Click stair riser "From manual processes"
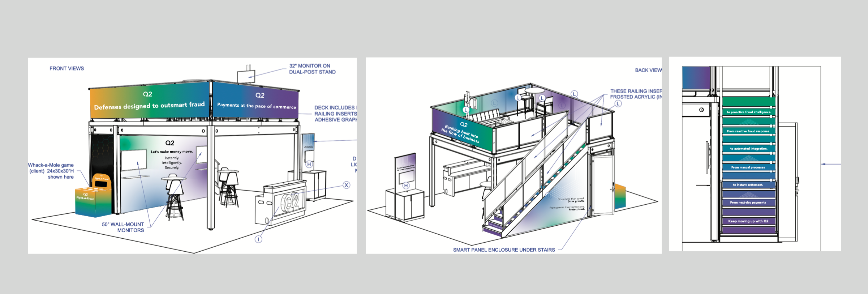Viewport: 868px width, 294px height. coord(748,167)
